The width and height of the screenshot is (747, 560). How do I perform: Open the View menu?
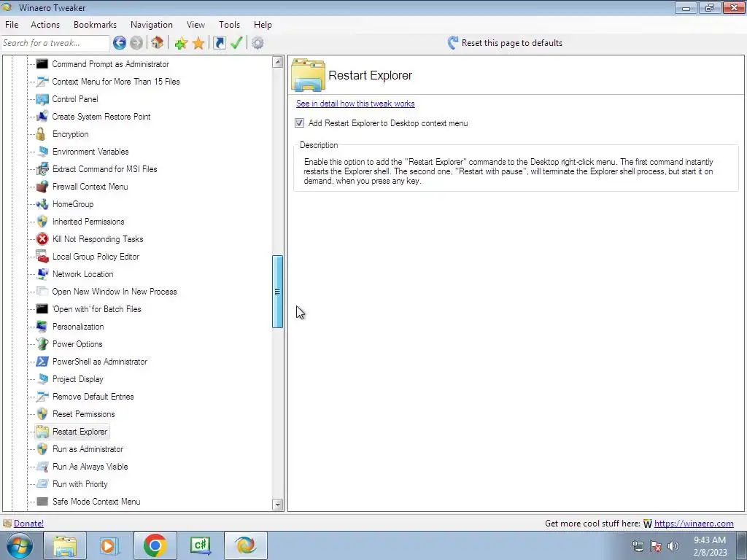(x=196, y=25)
